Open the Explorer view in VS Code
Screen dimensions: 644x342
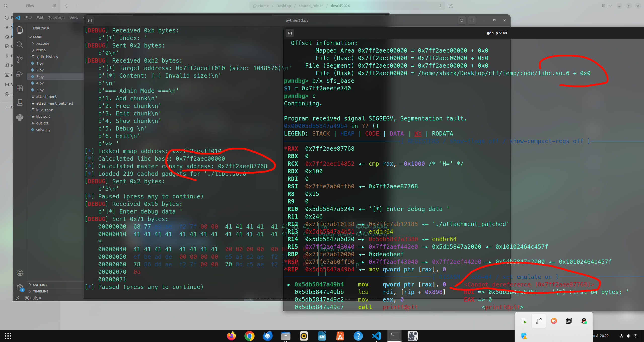(x=20, y=30)
